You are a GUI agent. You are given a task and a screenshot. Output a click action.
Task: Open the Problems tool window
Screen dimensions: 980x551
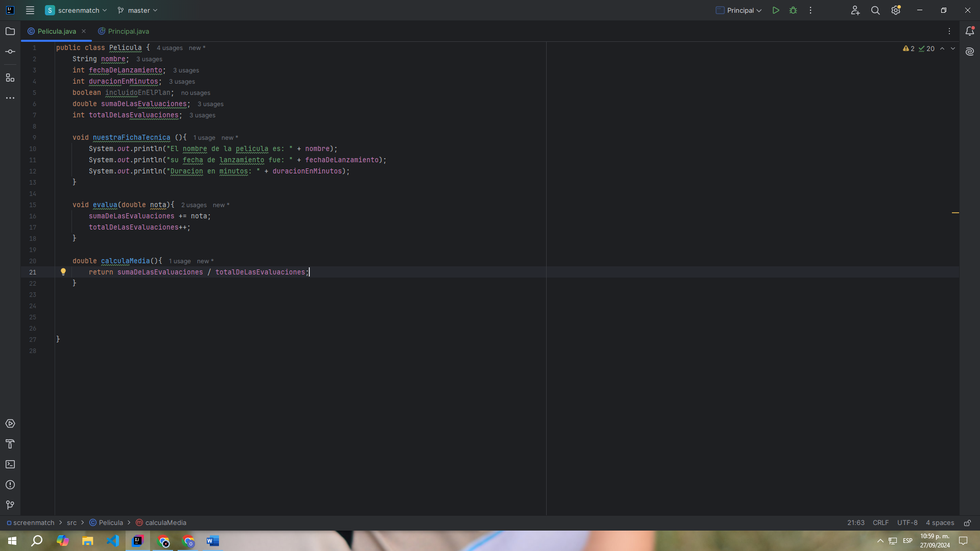point(10,485)
